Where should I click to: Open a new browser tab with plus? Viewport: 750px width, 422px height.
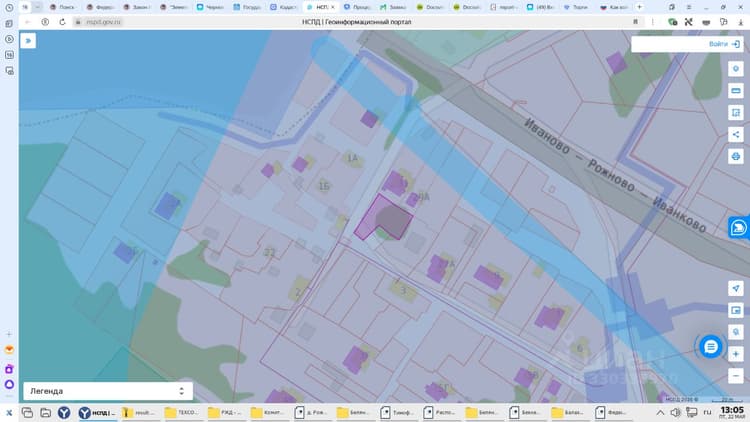click(640, 7)
